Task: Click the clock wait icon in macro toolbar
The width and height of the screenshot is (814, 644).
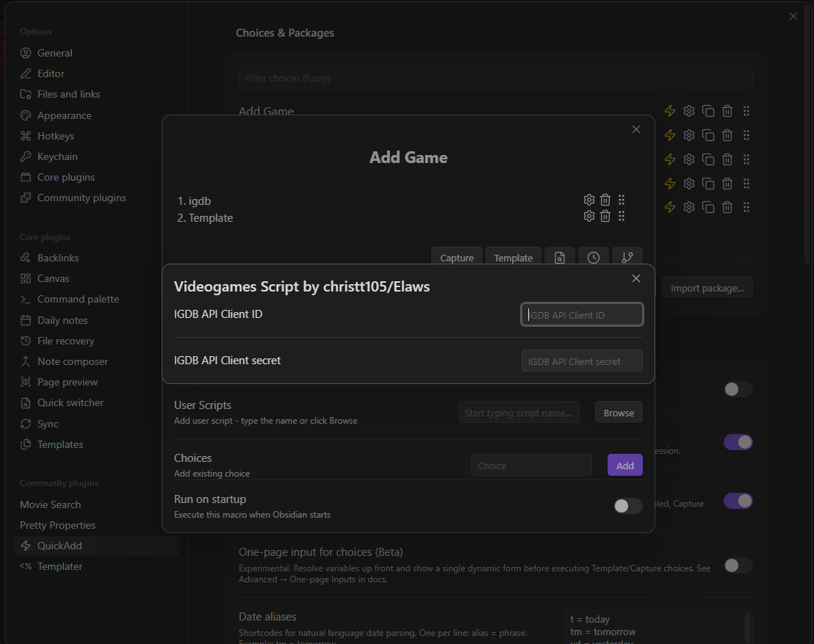Action: point(594,258)
